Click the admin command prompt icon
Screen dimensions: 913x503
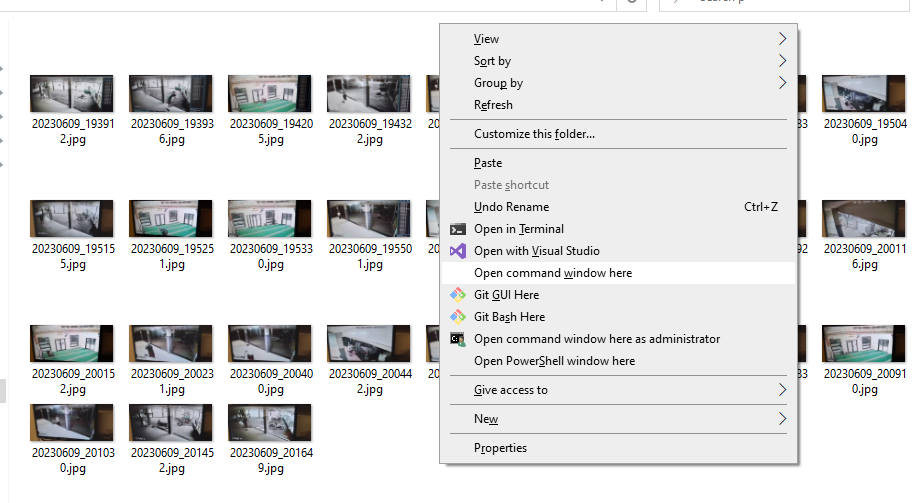tap(458, 339)
